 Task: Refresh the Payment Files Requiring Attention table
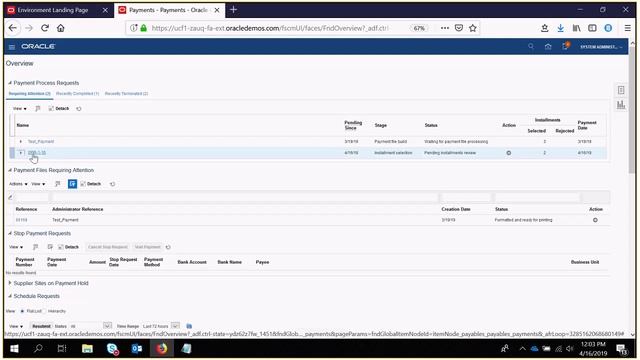pyautogui.click(x=113, y=184)
